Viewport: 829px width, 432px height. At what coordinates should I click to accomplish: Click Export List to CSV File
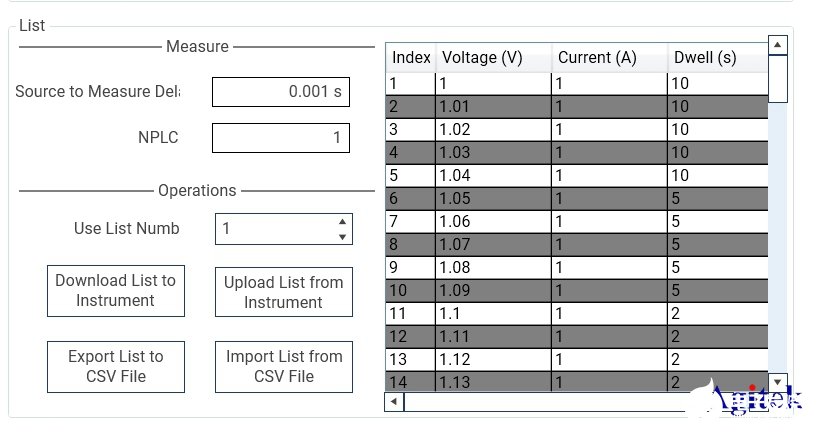tap(116, 366)
